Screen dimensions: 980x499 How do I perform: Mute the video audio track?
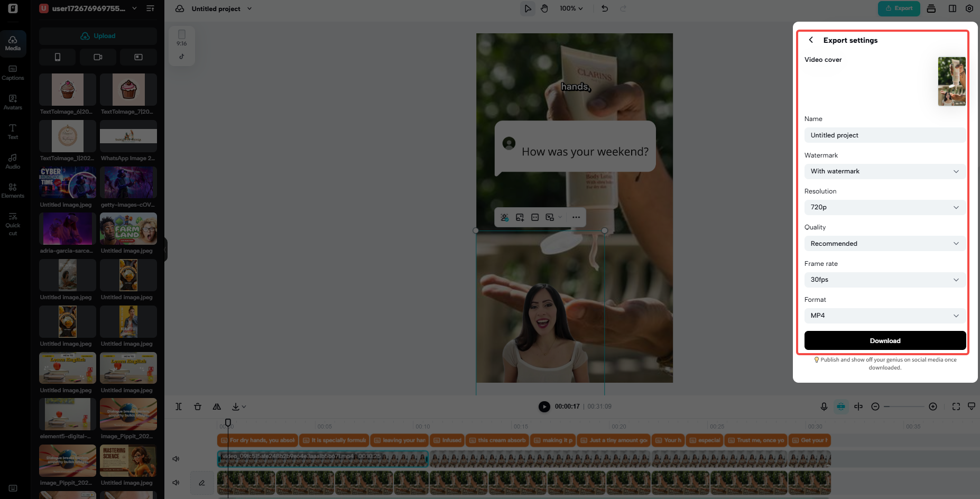pyautogui.click(x=176, y=459)
